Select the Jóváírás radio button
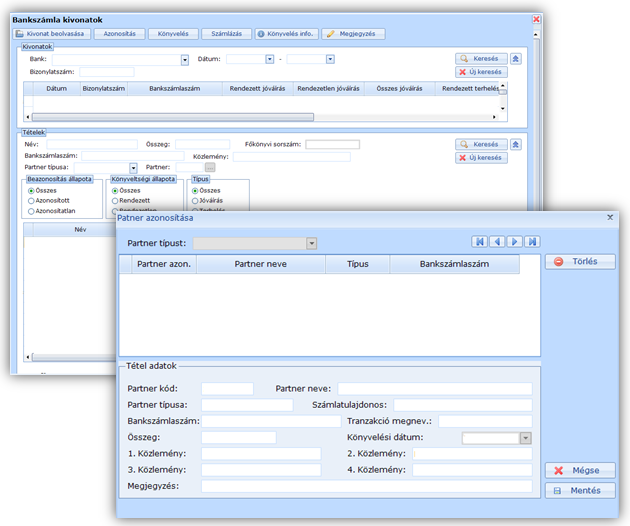This screenshot has width=630, height=526. click(195, 201)
